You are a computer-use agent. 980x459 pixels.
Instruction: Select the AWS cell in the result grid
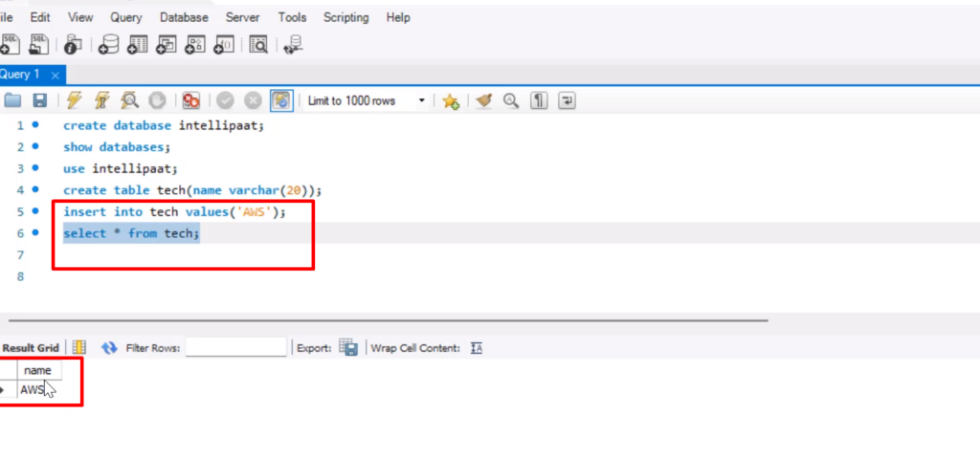pyautogui.click(x=33, y=390)
